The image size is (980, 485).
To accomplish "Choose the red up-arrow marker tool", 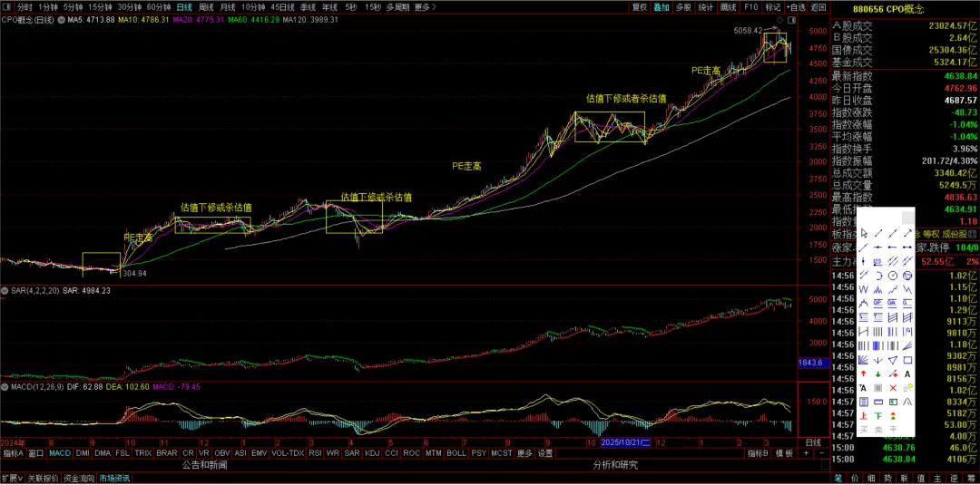I will [x=864, y=373].
